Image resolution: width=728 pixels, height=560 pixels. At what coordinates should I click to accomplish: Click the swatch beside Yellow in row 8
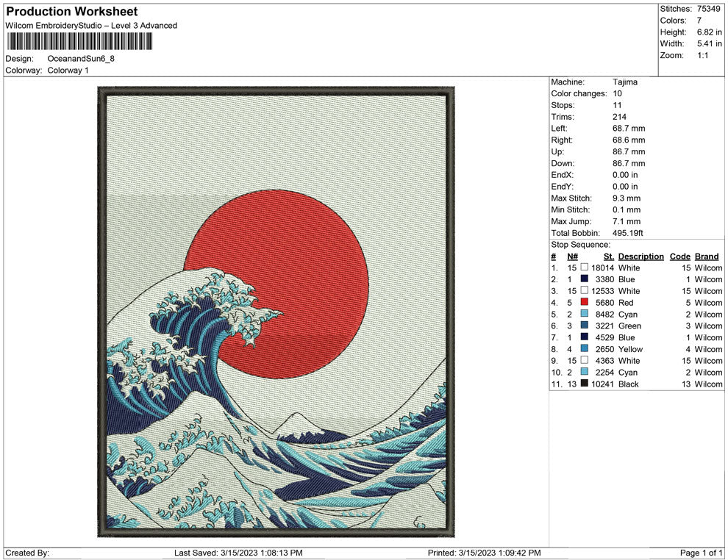coord(585,348)
